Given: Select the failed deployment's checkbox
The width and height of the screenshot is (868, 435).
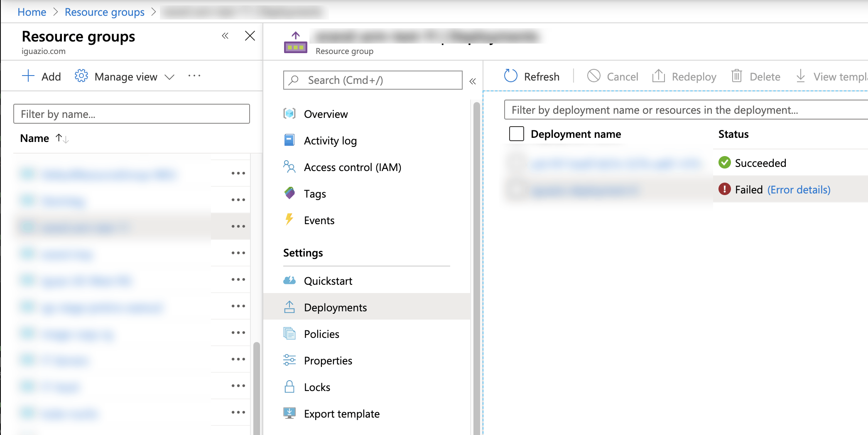Looking at the screenshot, I should pyautogui.click(x=517, y=190).
